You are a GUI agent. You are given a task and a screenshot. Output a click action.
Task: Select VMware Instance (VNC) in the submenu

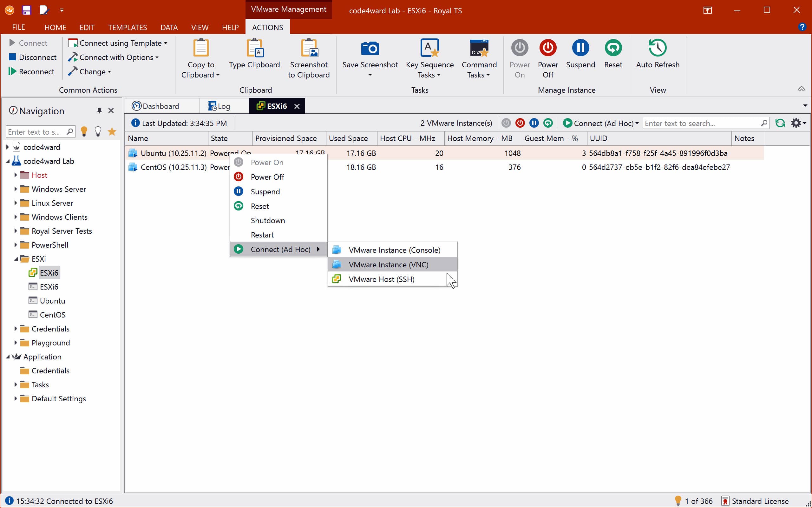393,264
